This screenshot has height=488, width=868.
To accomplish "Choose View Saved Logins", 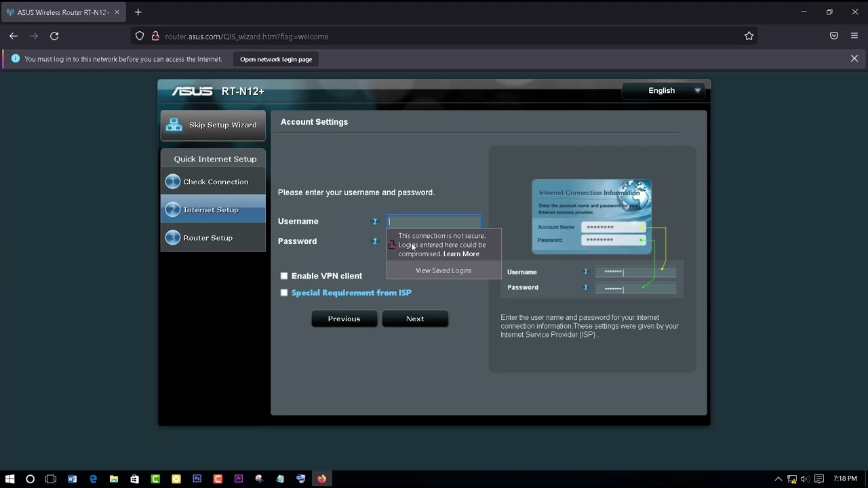I will point(443,270).
